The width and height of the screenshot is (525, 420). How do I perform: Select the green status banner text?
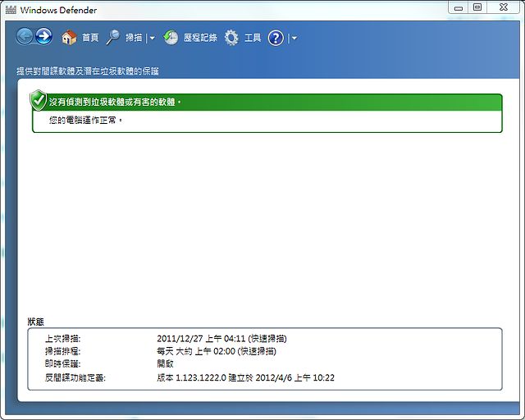(x=115, y=102)
